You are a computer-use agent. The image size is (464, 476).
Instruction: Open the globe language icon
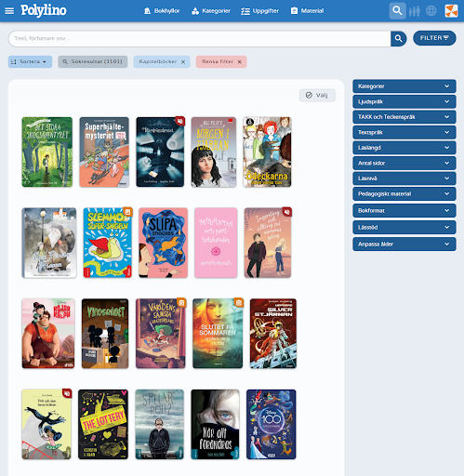[431, 11]
